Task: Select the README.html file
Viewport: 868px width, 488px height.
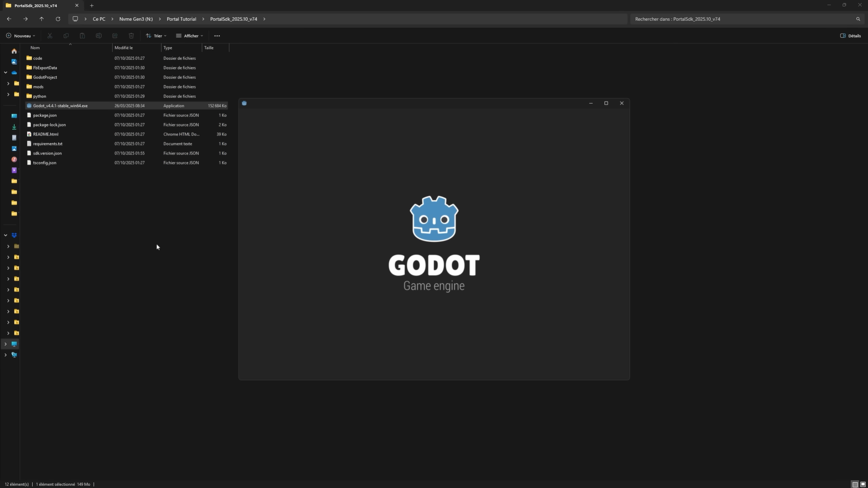Action: coord(46,134)
